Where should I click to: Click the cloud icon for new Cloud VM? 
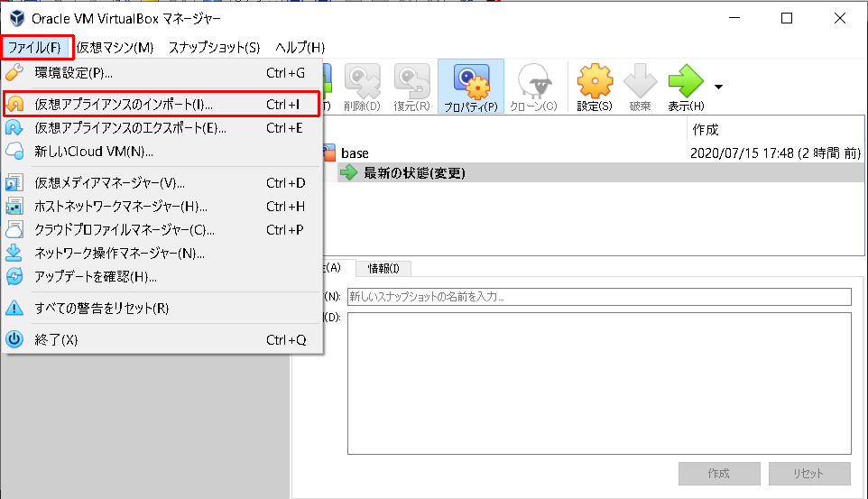[14, 152]
